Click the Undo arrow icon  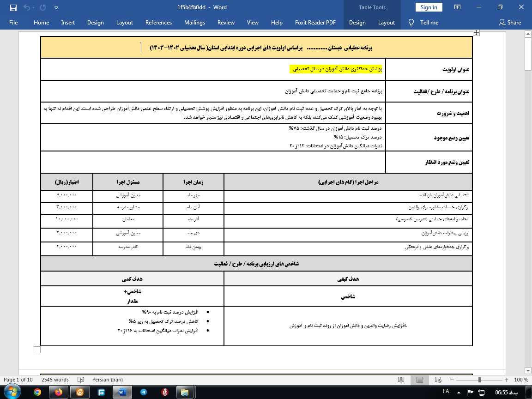coord(26,7)
